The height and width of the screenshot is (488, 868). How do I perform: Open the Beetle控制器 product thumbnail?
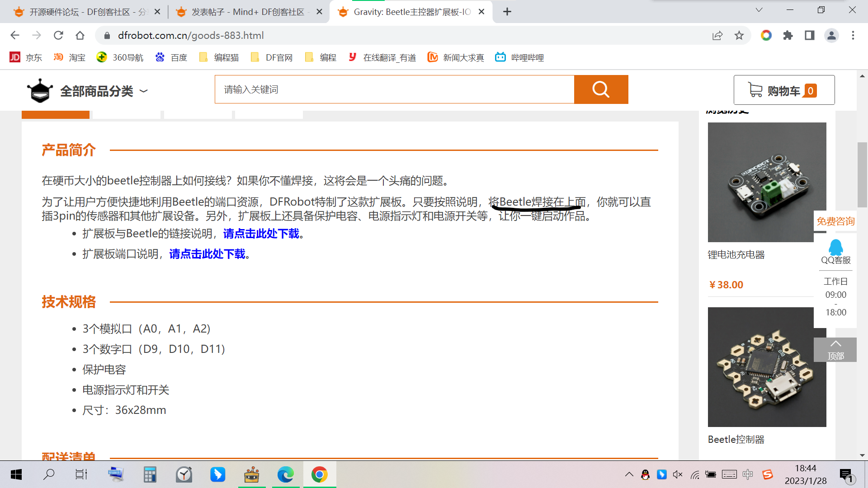[x=767, y=367]
